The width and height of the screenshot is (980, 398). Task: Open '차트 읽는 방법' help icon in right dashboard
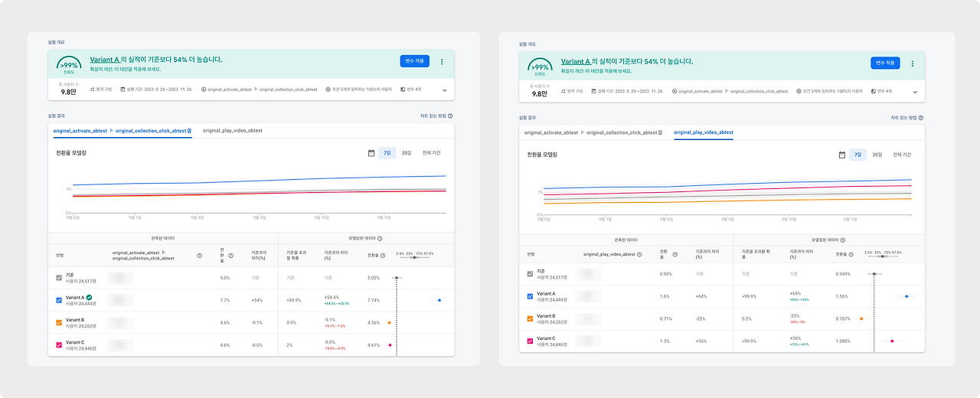pos(921,118)
